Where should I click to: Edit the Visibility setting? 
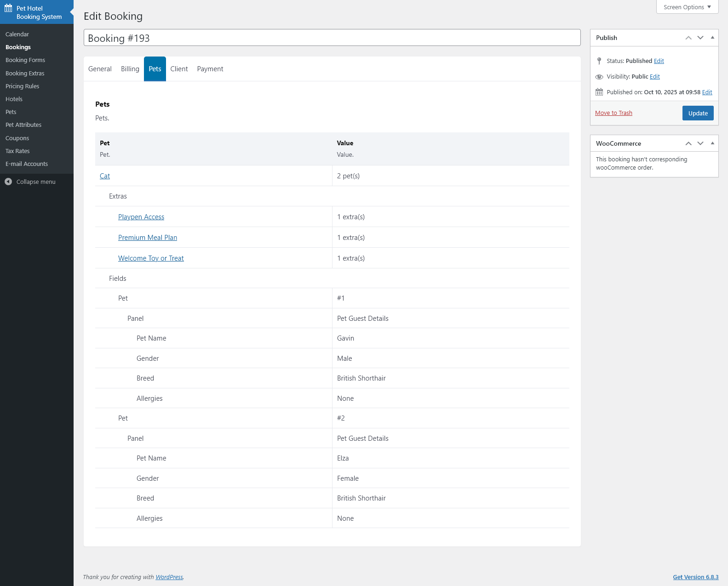[655, 77]
